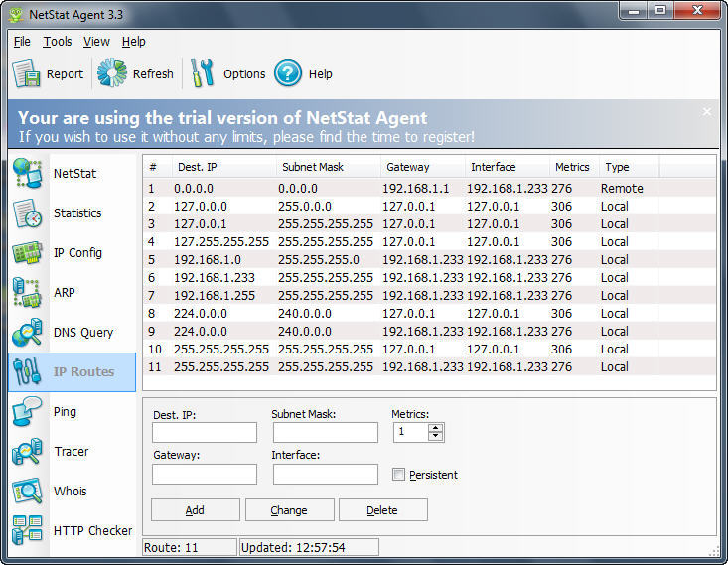
Task: Increase Metrics with the up arrow
Action: [x=435, y=428]
